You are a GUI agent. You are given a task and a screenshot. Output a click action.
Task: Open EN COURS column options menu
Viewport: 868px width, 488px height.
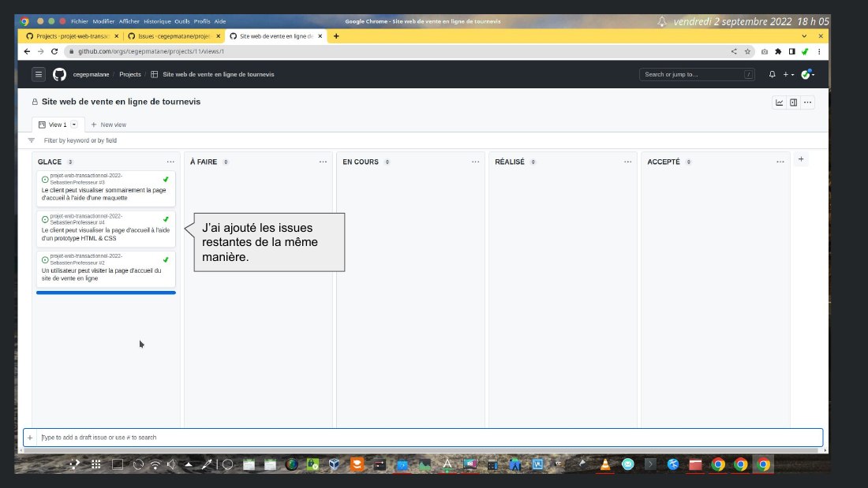pyautogui.click(x=476, y=162)
